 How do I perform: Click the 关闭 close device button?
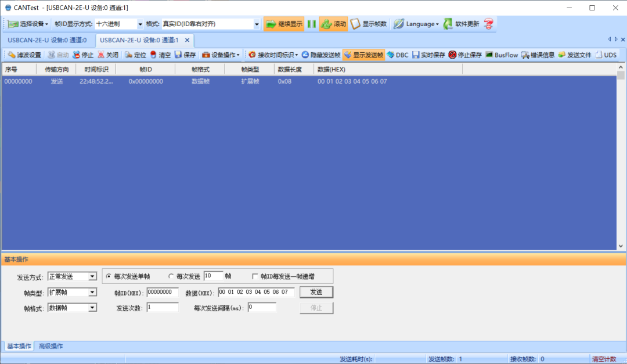(x=108, y=55)
